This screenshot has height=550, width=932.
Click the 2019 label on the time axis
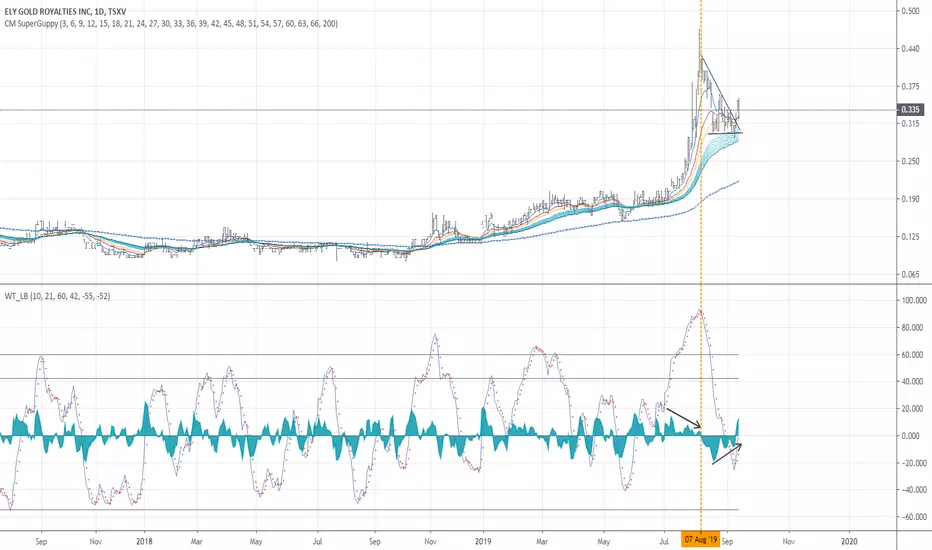pyautogui.click(x=483, y=541)
